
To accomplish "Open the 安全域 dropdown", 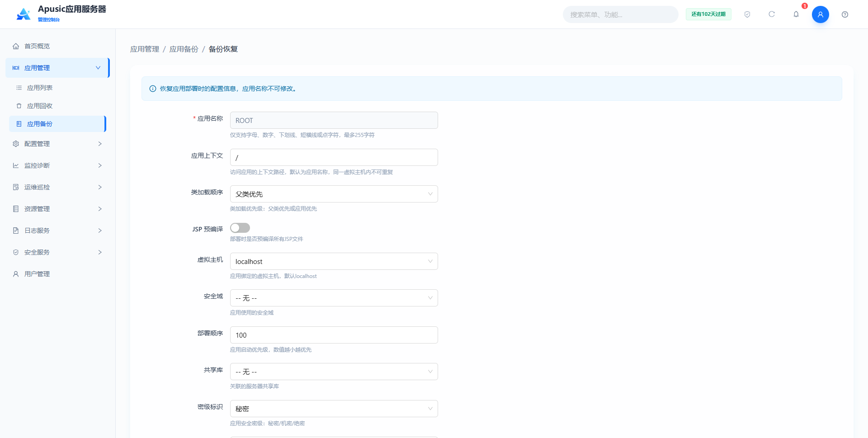I will [x=334, y=298].
